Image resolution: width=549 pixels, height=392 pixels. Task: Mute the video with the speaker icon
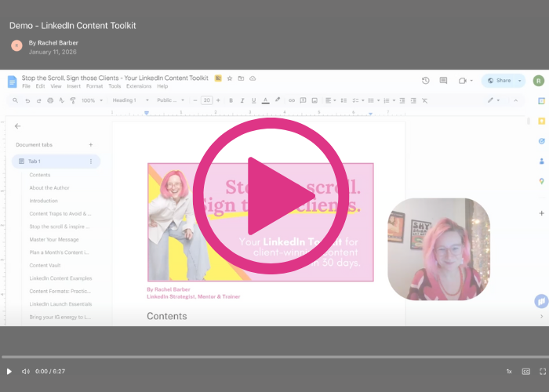pos(26,371)
